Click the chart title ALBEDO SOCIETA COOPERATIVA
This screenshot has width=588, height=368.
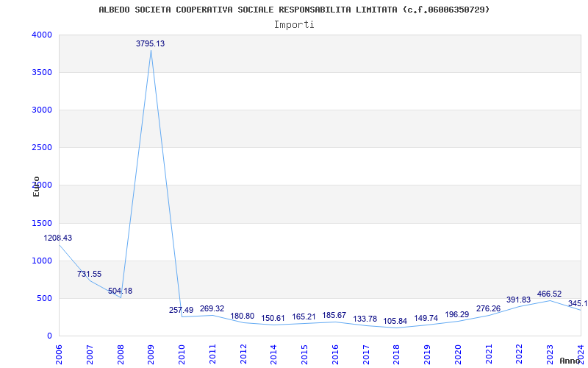click(294, 10)
